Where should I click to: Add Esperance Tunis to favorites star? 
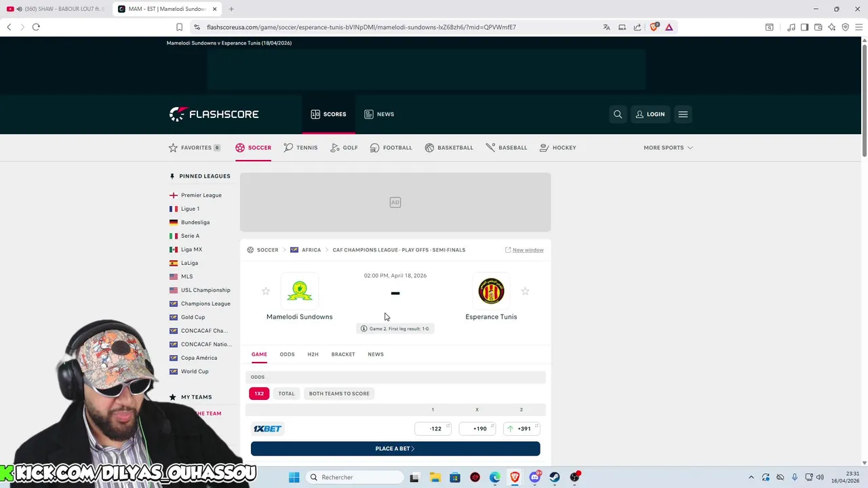pyautogui.click(x=525, y=291)
